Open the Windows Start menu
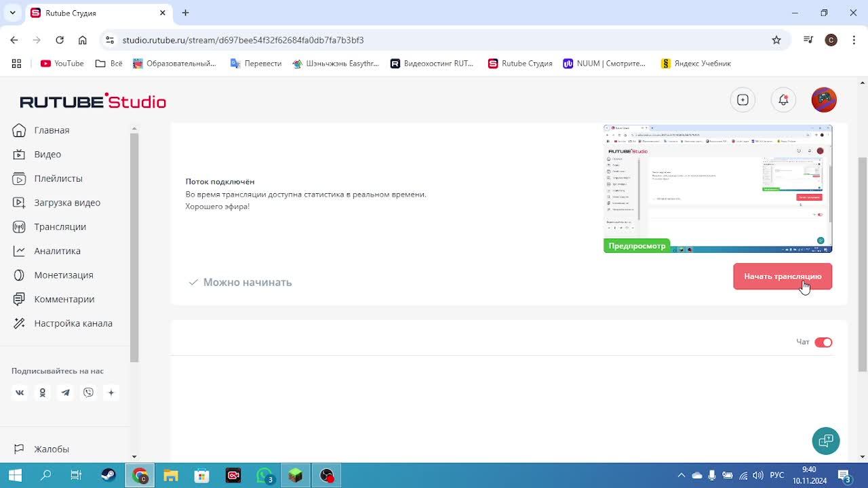Viewport: 868px width, 488px height. click(x=15, y=476)
